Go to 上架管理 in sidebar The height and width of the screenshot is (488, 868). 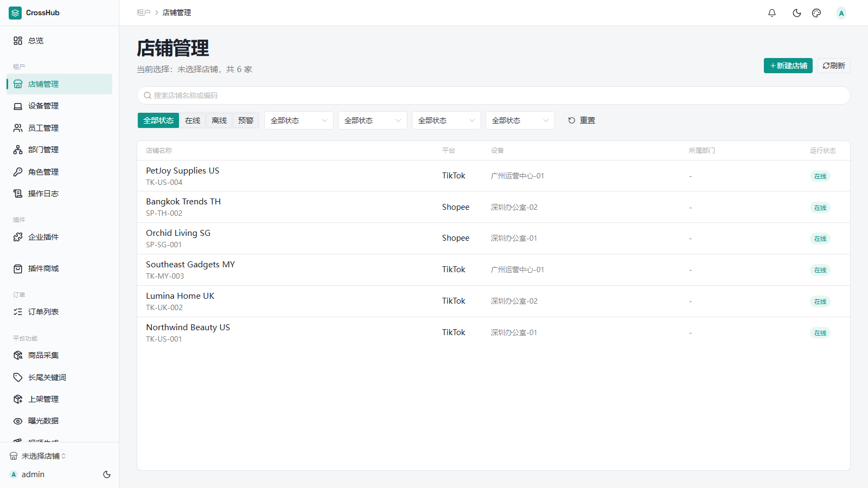coord(60,399)
